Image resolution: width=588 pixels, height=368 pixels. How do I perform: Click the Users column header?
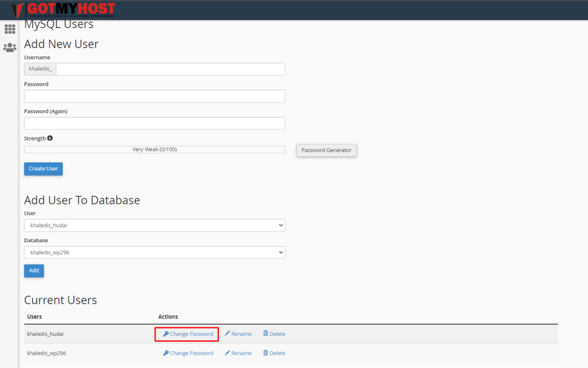pos(34,316)
